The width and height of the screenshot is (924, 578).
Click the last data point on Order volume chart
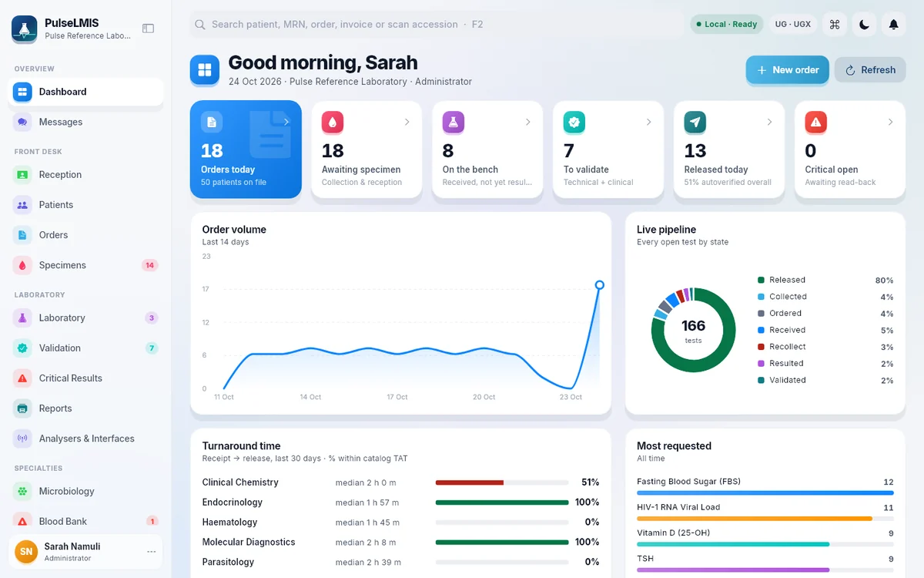600,285
